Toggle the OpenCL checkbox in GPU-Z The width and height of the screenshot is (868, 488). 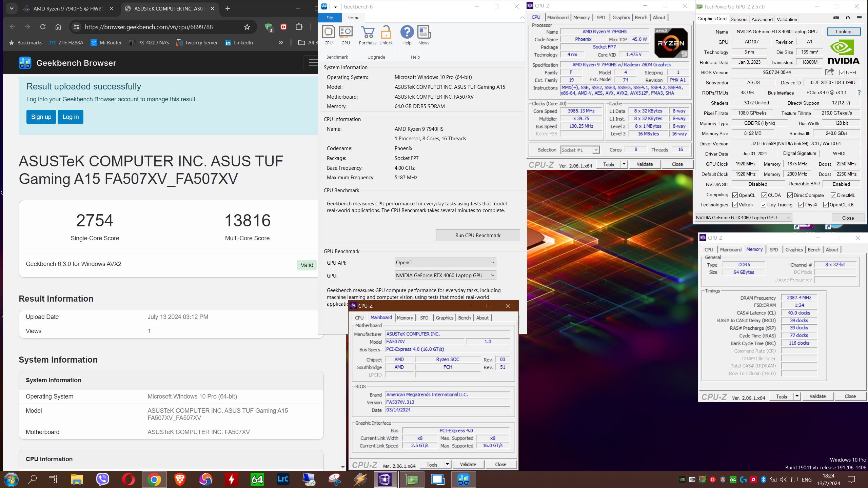coord(735,195)
